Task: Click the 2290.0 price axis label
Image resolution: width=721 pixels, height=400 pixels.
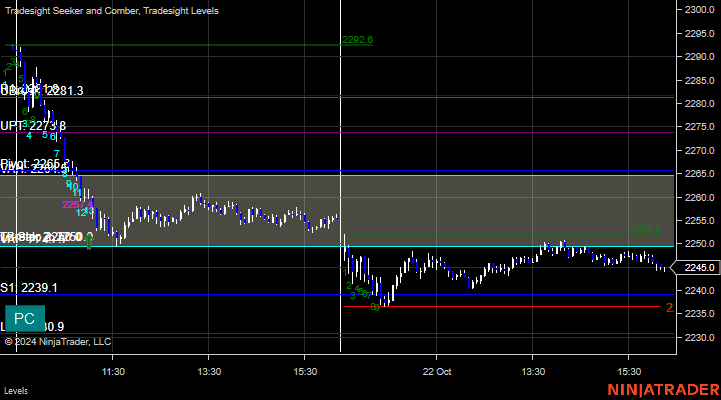Action: [699, 57]
